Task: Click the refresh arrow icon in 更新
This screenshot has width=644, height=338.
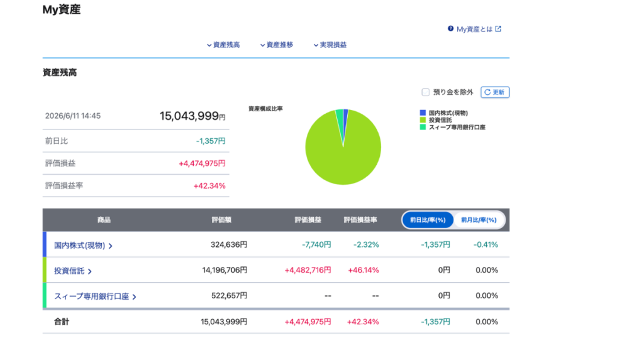Action: pyautogui.click(x=487, y=92)
